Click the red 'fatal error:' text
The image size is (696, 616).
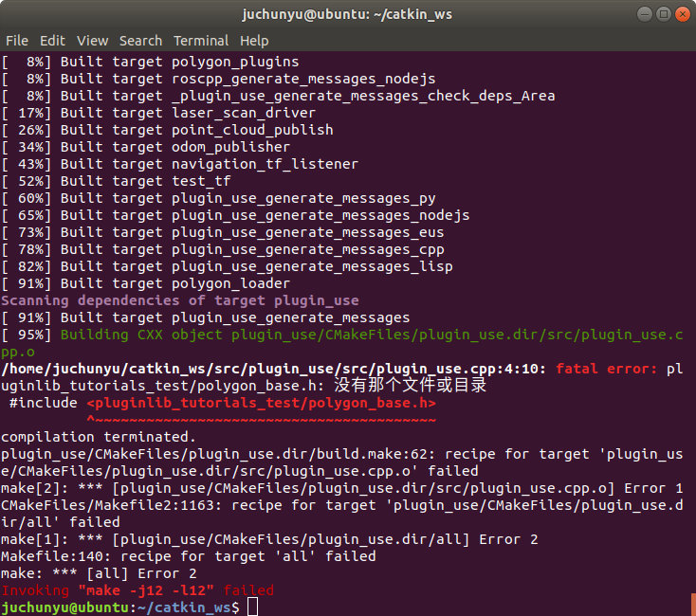click(606, 369)
